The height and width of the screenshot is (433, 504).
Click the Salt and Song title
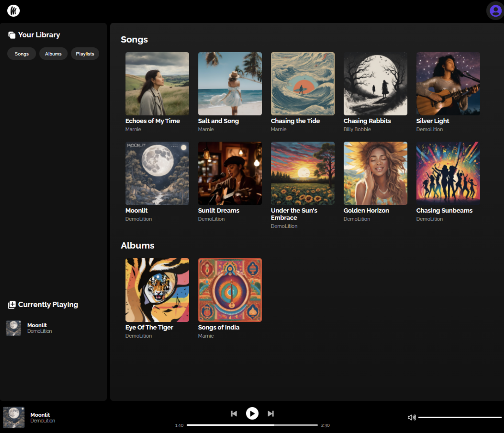(x=219, y=121)
